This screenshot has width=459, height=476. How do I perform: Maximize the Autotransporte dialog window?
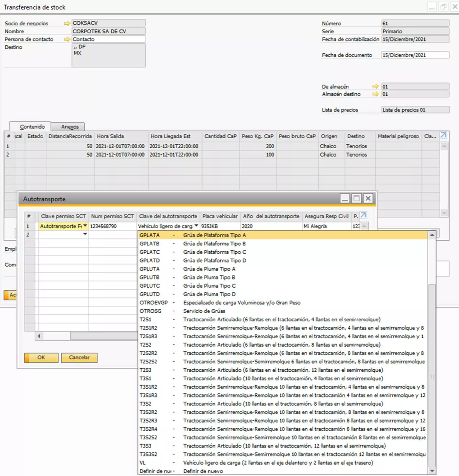coord(356,199)
